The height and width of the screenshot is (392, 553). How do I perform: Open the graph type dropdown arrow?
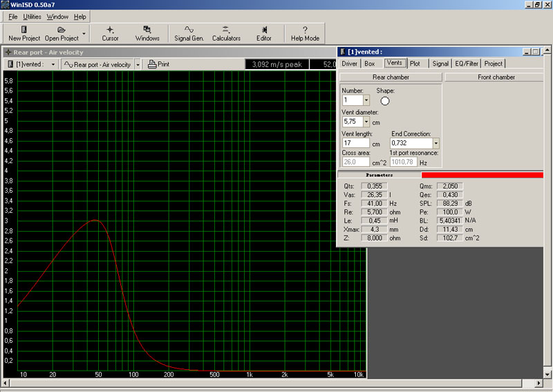pyautogui.click(x=138, y=64)
